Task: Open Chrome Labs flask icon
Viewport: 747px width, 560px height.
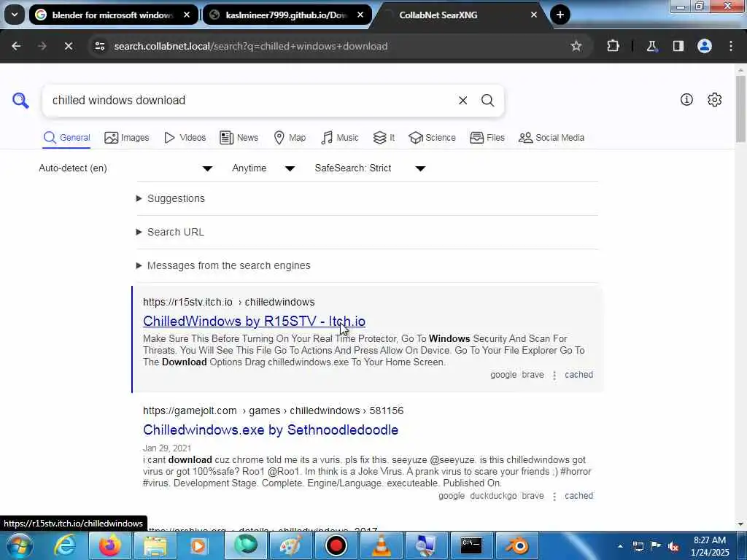Action: click(651, 46)
